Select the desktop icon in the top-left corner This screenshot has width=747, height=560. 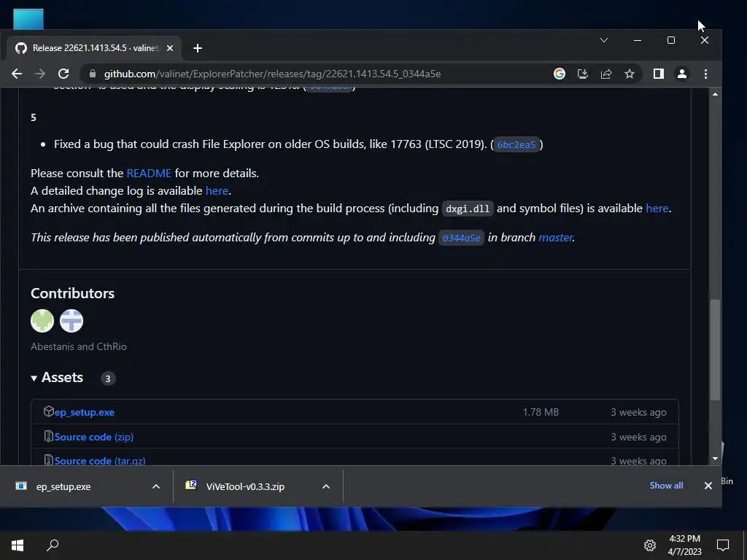point(28,19)
